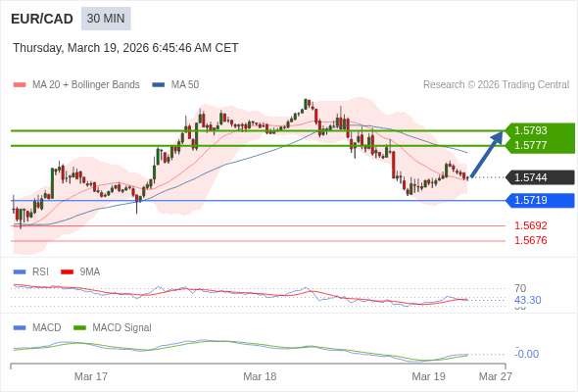
Task: Click the Mar 19 date axis label
Action: click(428, 376)
